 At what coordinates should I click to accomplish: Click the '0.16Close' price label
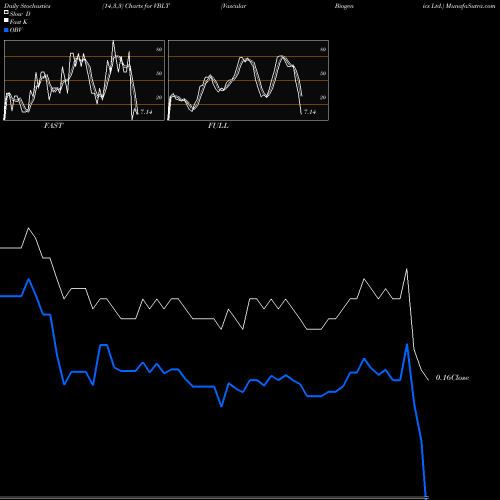point(452,378)
